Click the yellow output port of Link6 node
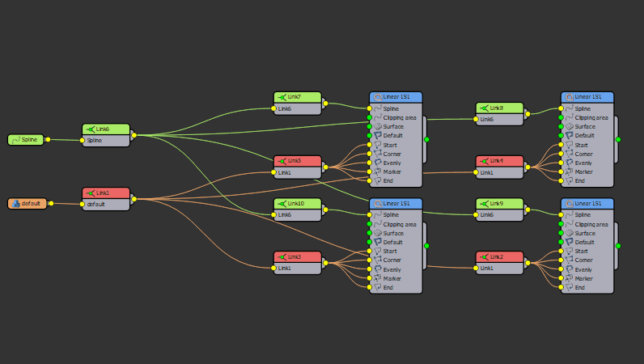 [133, 135]
